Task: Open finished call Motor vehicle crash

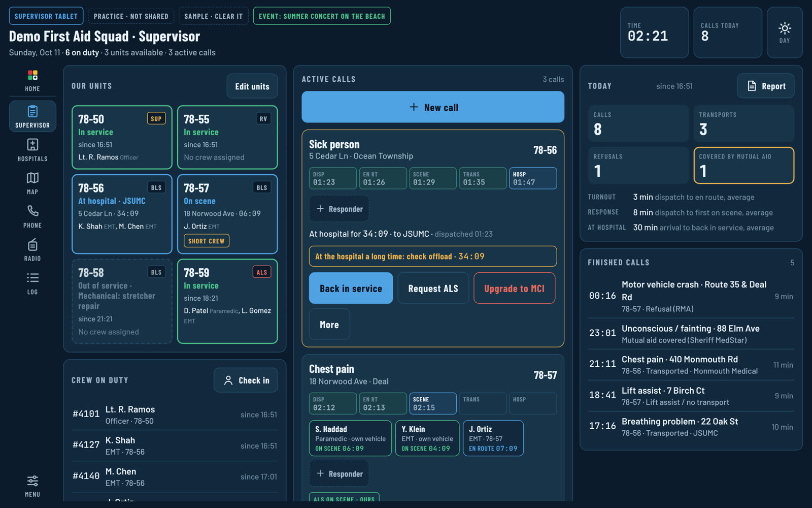Action: point(691,296)
